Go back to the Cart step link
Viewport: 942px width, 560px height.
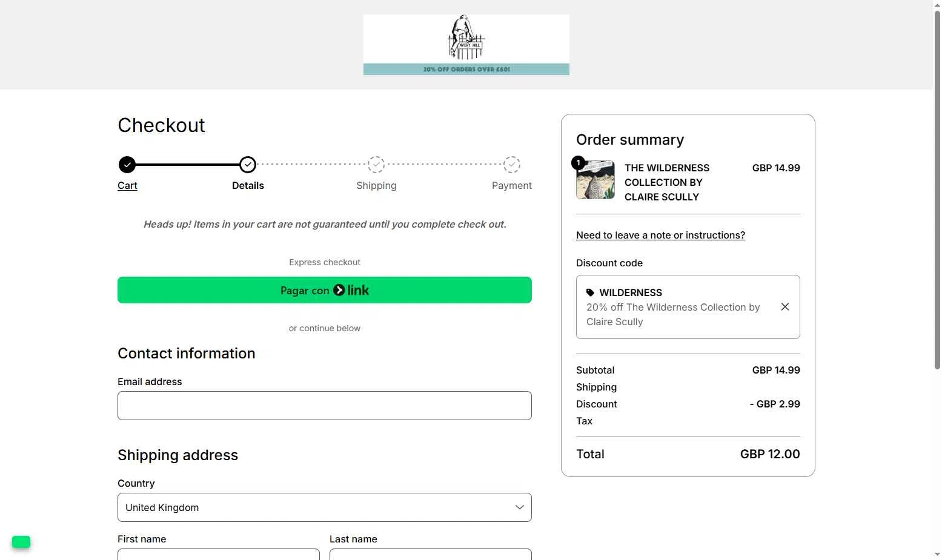coord(127,185)
